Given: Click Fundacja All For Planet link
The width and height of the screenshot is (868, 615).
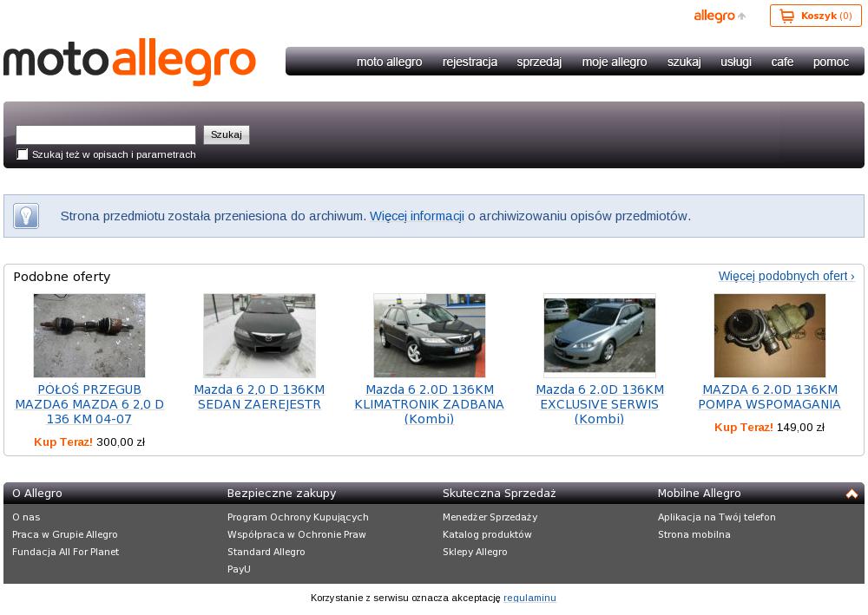Looking at the screenshot, I should (x=65, y=552).
